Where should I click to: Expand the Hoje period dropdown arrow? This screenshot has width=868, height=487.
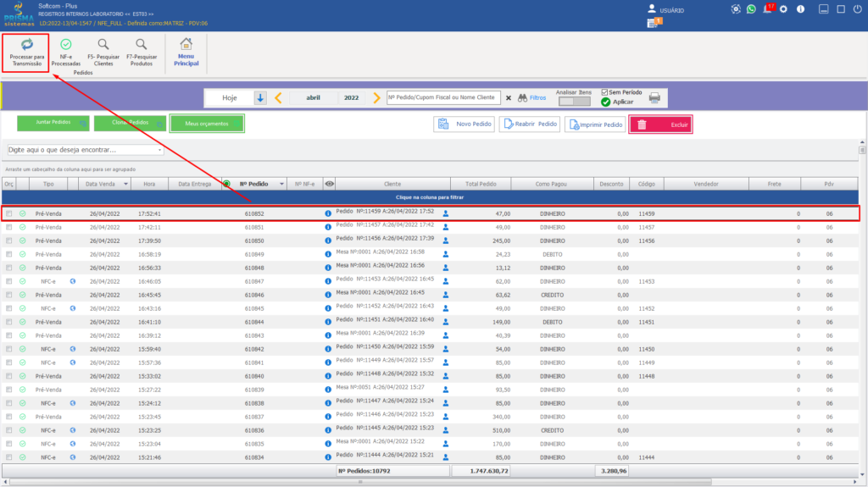click(x=260, y=98)
